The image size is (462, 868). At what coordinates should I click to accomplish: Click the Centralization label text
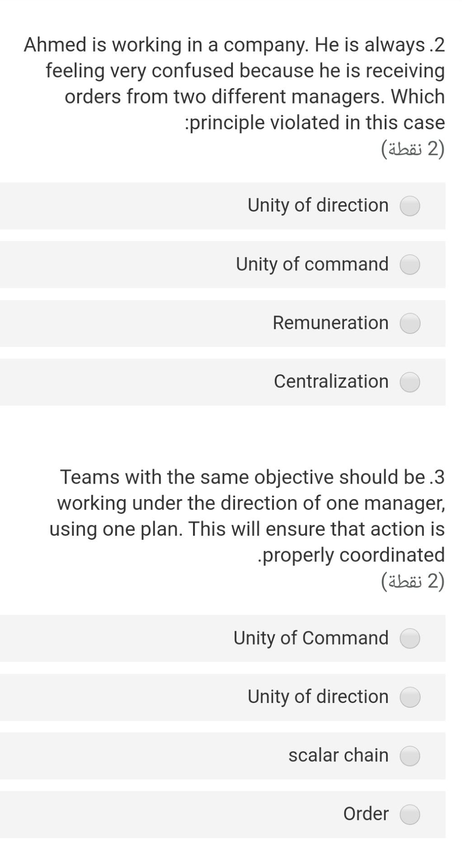click(330, 381)
